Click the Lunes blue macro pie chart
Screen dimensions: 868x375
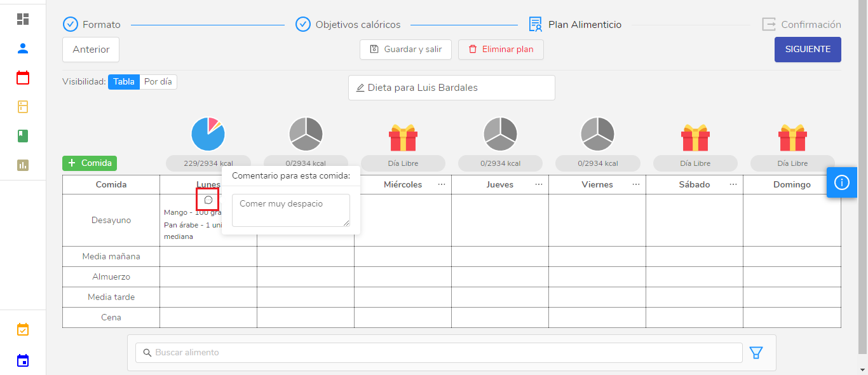tap(208, 134)
